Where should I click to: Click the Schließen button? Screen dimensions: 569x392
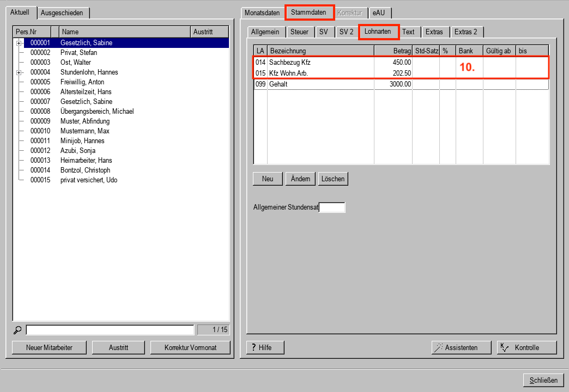click(543, 380)
